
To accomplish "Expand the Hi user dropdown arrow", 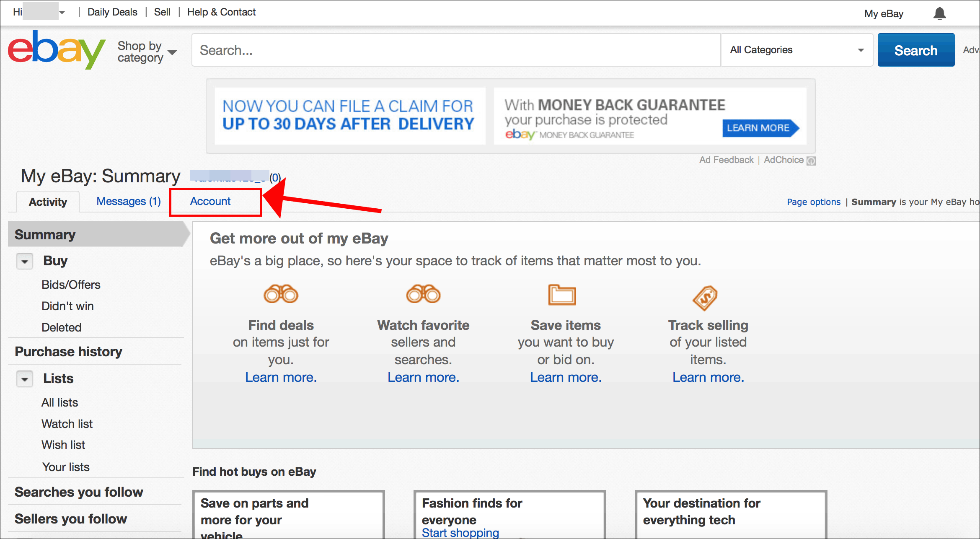I will pos(62,13).
